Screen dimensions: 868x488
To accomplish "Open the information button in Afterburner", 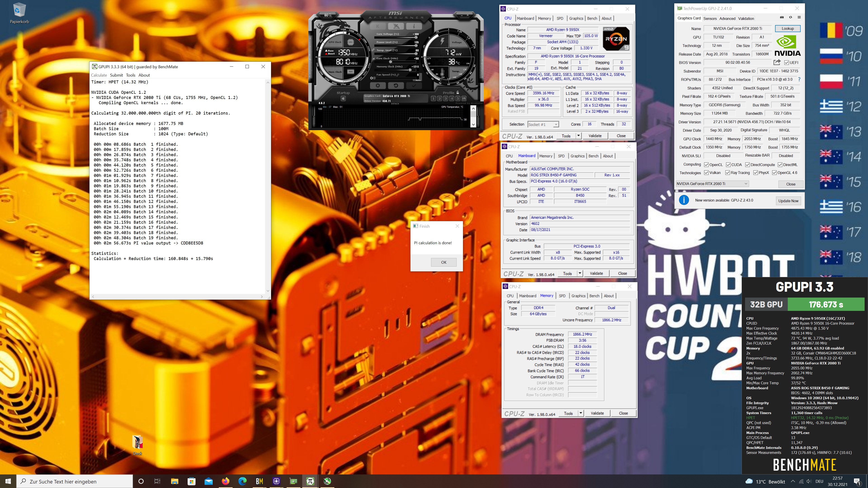I will pyautogui.click(x=414, y=26).
